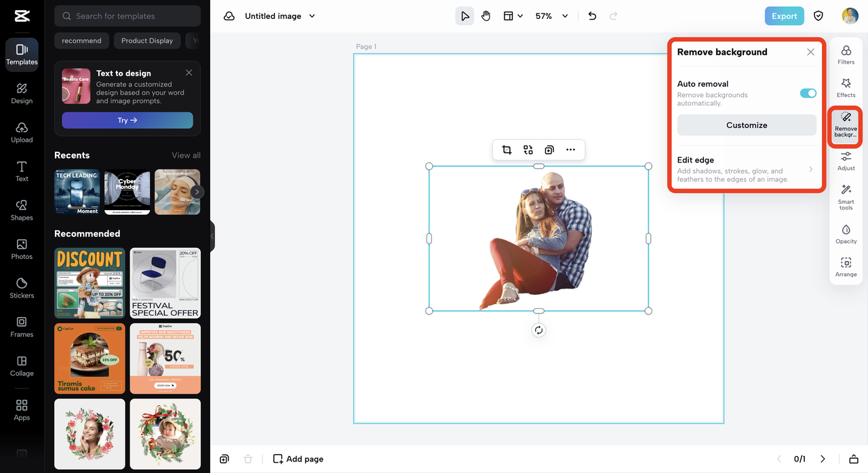Click the replace image icon in floating toolbar

point(528,150)
